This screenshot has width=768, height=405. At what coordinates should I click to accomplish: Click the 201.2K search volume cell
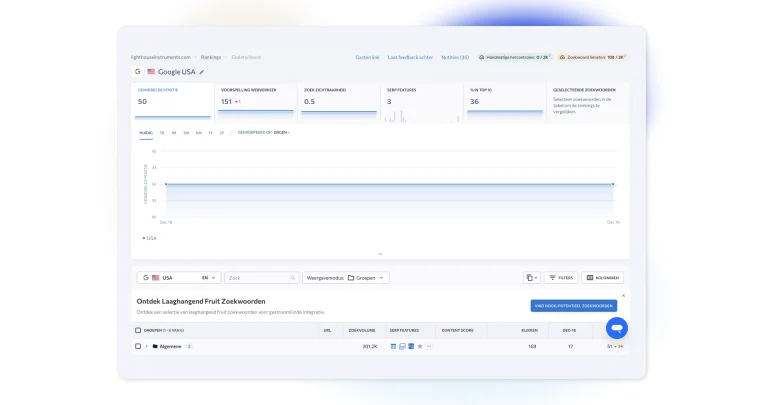370,346
